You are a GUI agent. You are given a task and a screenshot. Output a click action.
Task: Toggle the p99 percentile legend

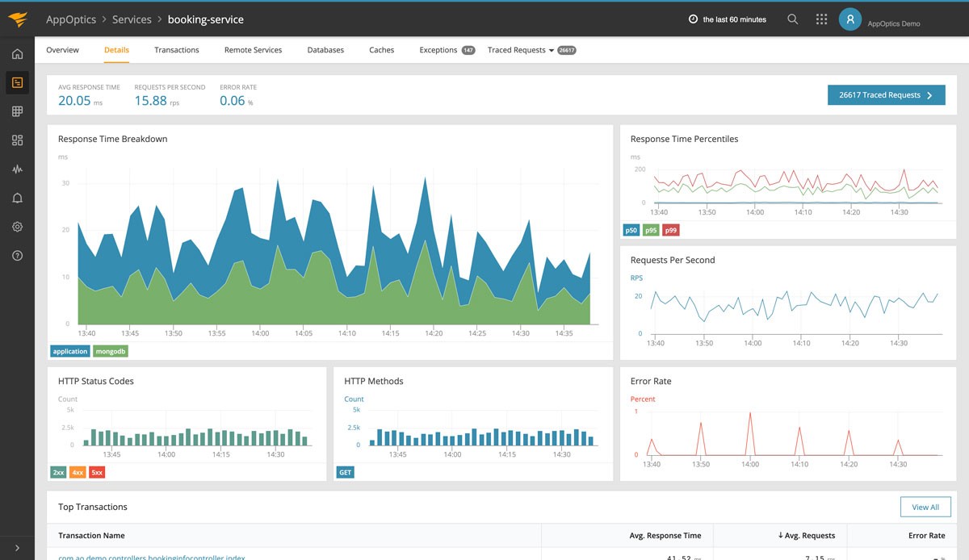point(670,230)
